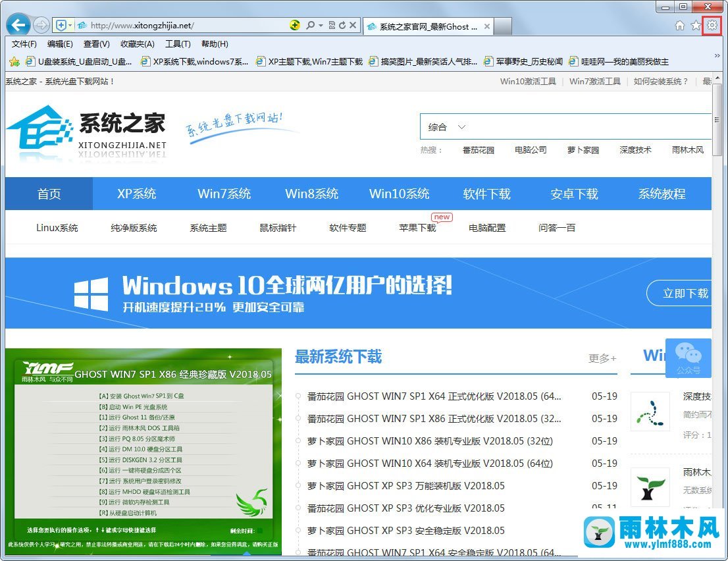The image size is (728, 561).
Task: Click hot search term 深度技术
Action: click(635, 150)
